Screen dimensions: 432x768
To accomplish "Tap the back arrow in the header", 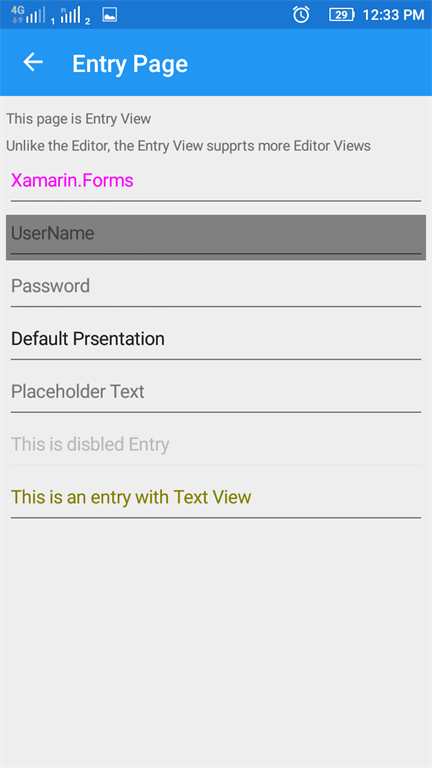I will 33,62.
